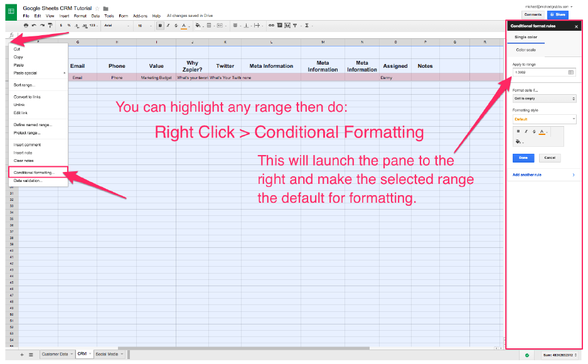Open horizontal align menu in toolbar
This screenshot has height=364, width=588.
pos(236,26)
